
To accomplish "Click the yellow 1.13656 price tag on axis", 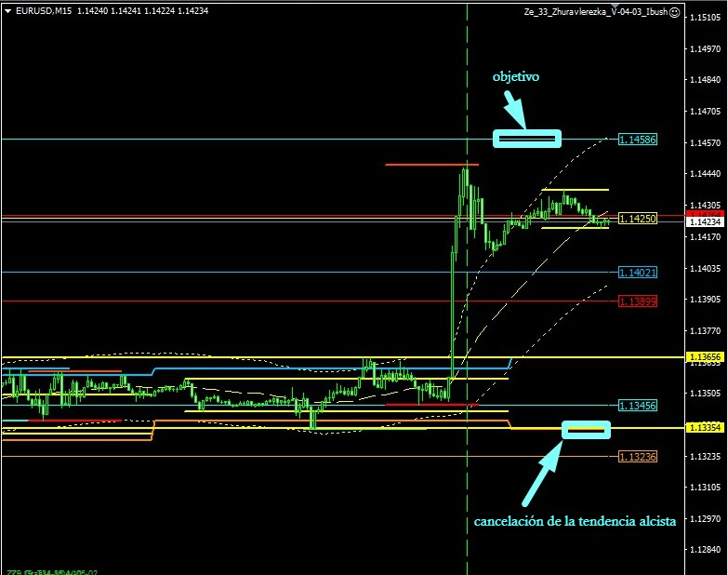I will (705, 357).
